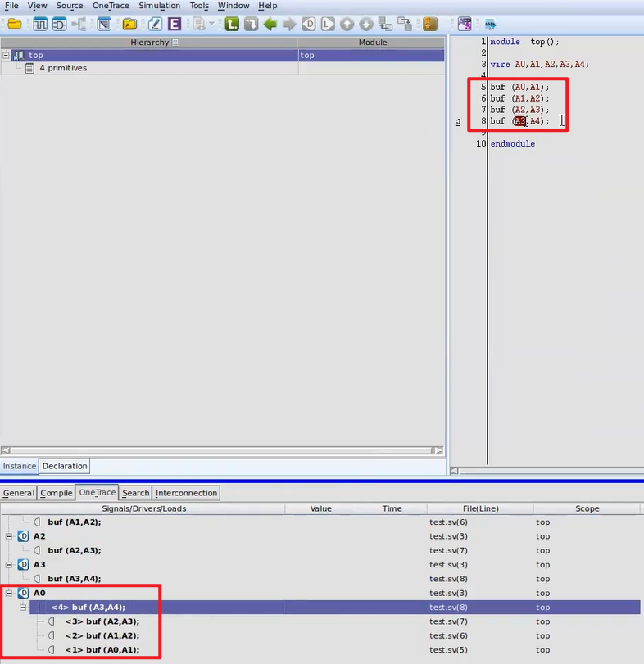Click the File(Line) column header
The image size is (644, 664).
(x=480, y=508)
